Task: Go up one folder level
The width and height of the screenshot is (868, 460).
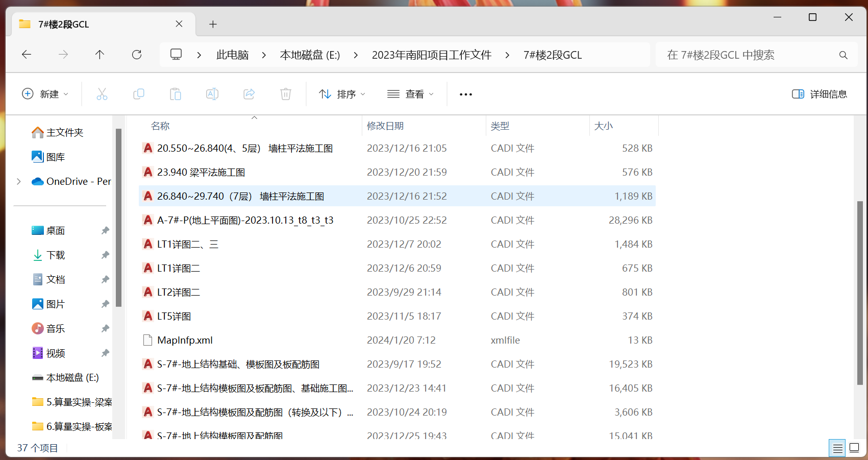Action: [100, 55]
